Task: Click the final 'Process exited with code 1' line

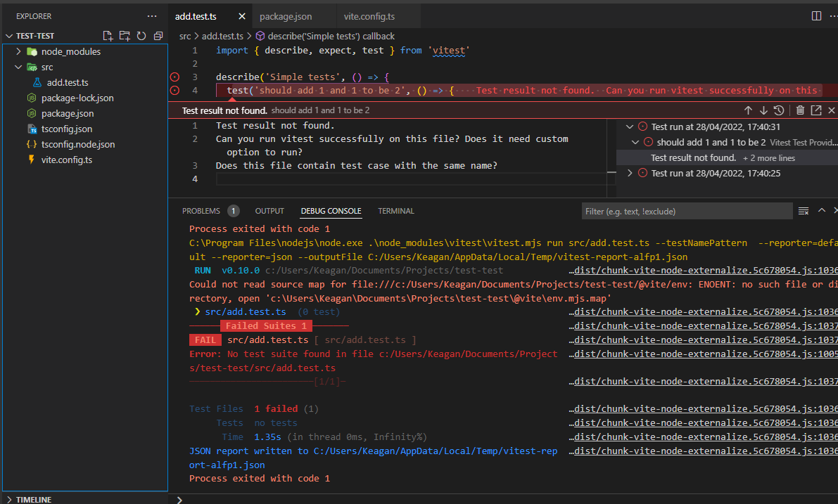Action: (x=260, y=479)
